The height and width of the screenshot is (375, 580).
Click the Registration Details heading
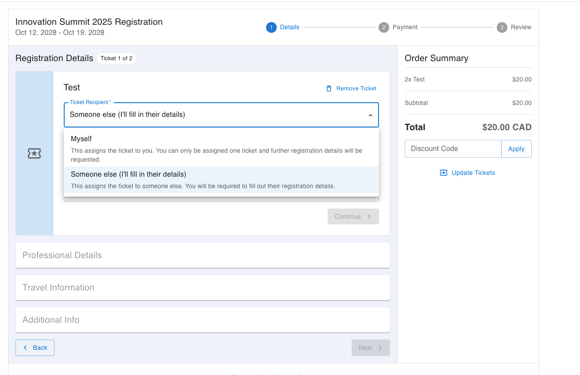[x=54, y=58]
